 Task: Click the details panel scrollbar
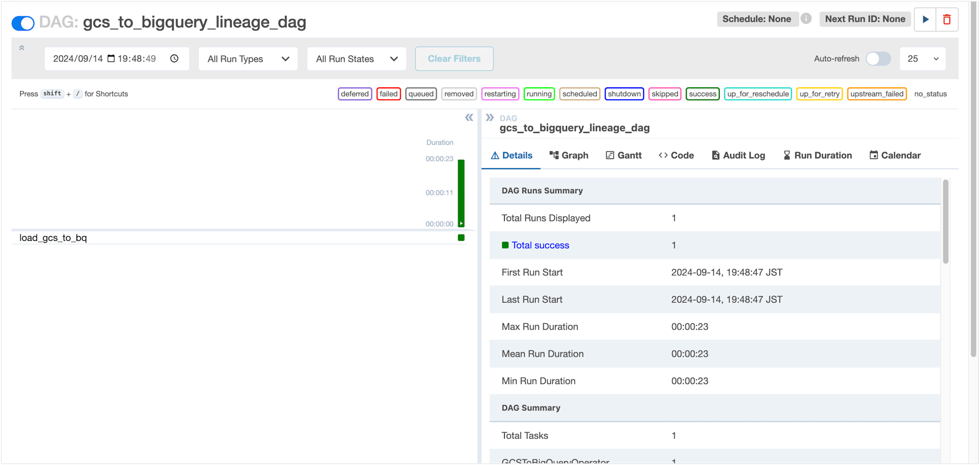tap(946, 222)
